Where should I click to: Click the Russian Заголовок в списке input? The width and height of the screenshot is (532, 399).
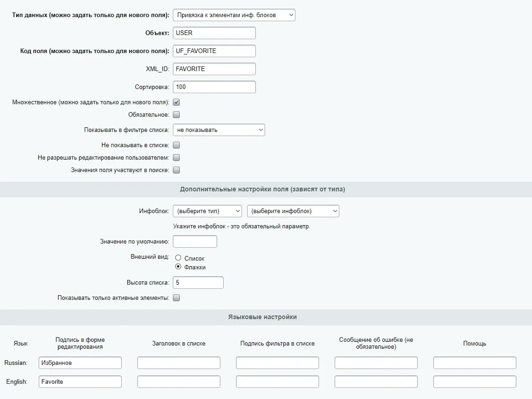click(179, 363)
